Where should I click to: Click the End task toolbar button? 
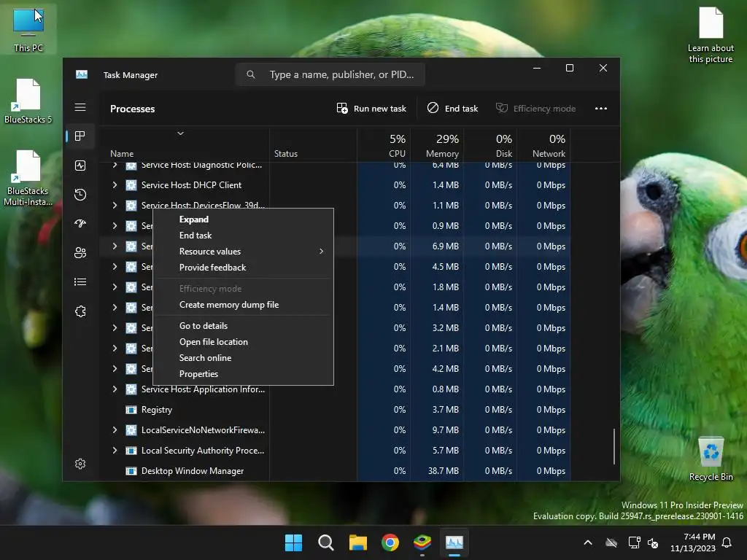click(x=452, y=109)
